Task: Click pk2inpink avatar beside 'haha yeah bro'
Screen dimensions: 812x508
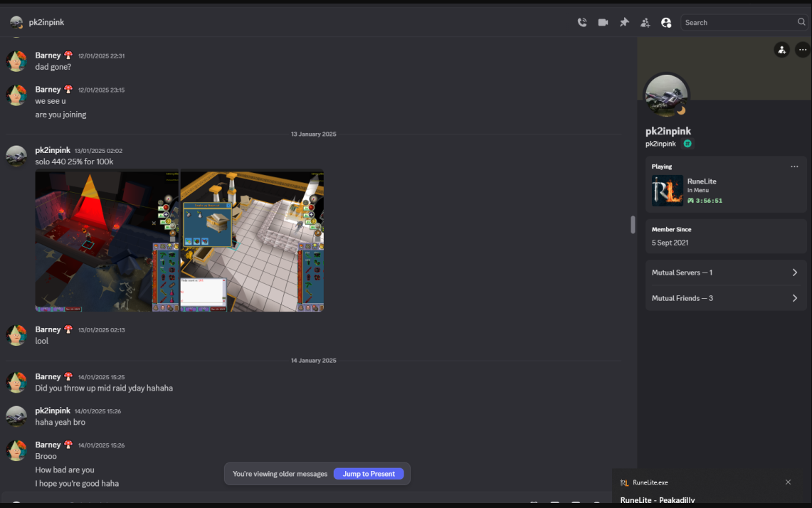Action: click(x=16, y=416)
